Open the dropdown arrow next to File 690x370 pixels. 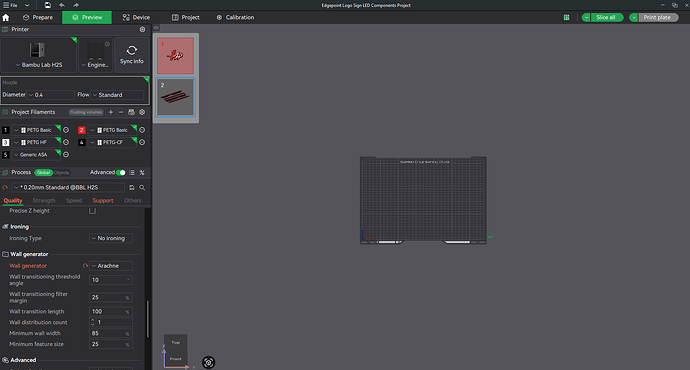click(x=27, y=5)
